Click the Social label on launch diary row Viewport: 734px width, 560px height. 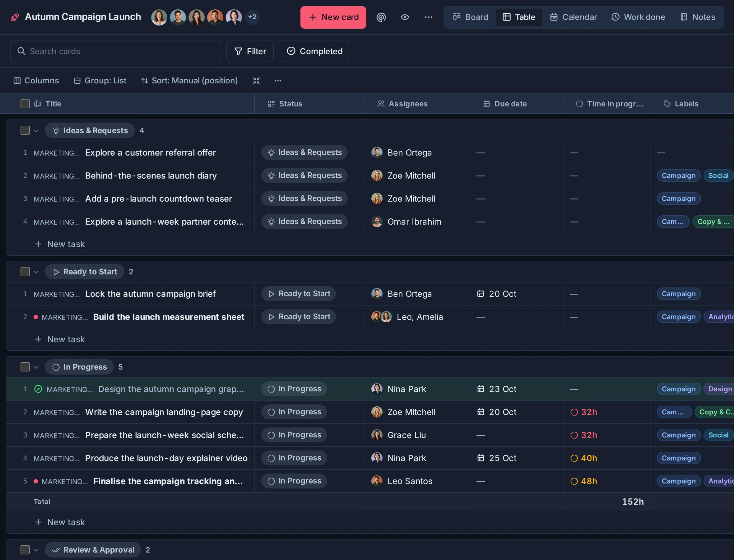(718, 175)
